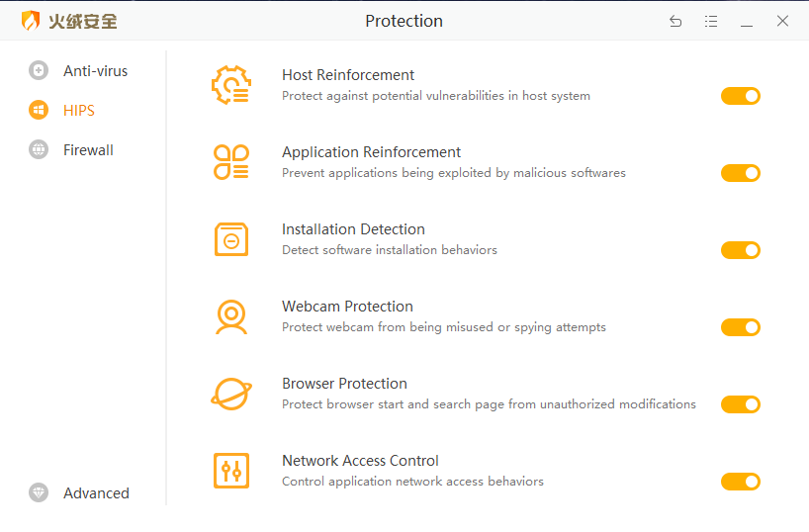Disable the Browser Protection toggle

pyautogui.click(x=740, y=404)
